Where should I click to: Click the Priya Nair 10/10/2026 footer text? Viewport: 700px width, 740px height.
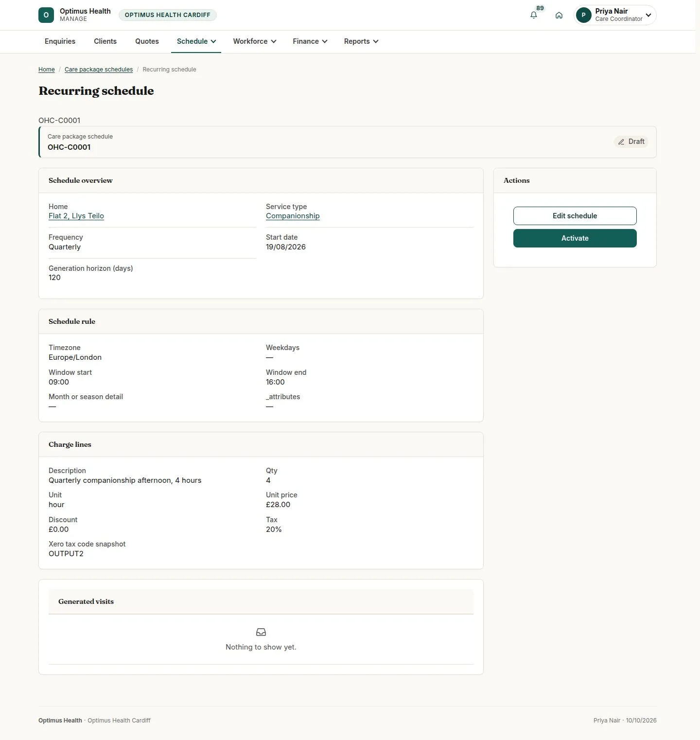point(625,721)
